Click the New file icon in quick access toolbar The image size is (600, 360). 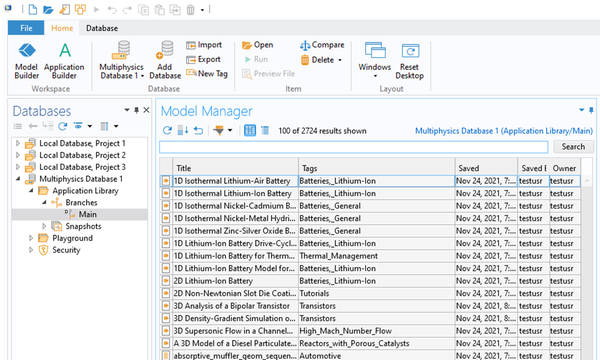pyautogui.click(x=33, y=9)
